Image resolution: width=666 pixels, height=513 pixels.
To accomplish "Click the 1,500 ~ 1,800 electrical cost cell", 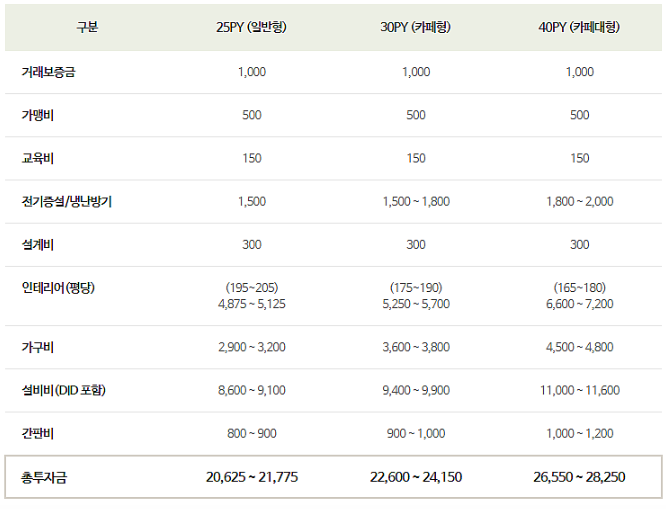I will (416, 201).
